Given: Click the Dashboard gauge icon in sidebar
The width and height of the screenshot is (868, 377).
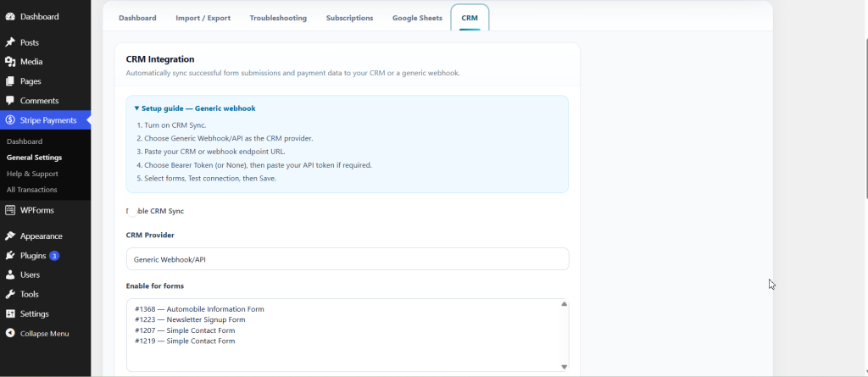Looking at the screenshot, I should click(10, 17).
